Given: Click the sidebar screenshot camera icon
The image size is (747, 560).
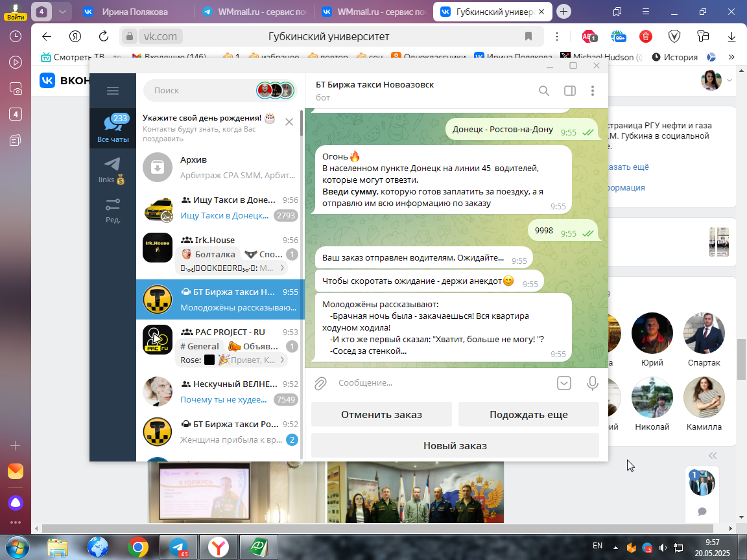Looking at the screenshot, I should (x=16, y=88).
